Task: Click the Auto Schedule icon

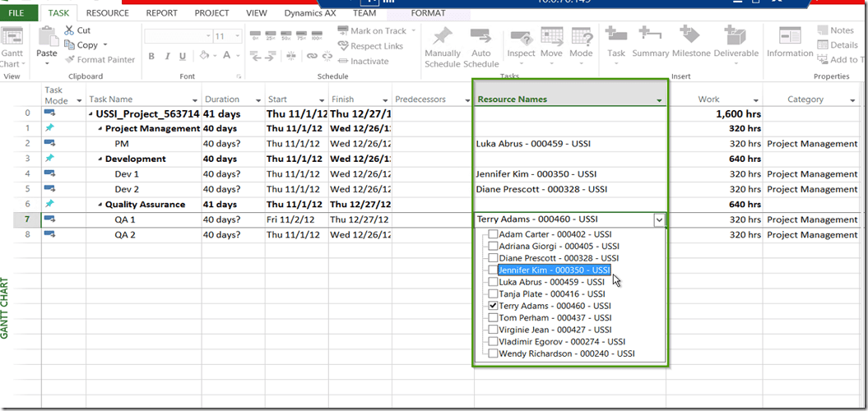Action: click(480, 38)
